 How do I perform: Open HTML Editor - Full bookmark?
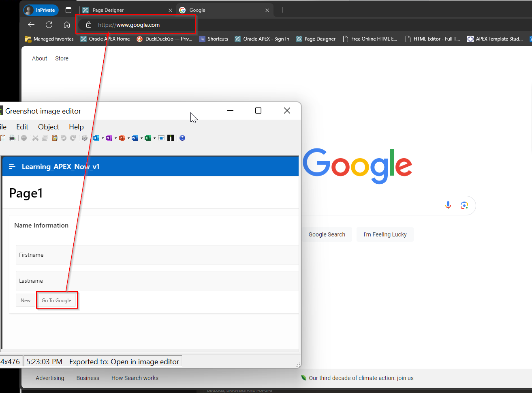pos(433,39)
